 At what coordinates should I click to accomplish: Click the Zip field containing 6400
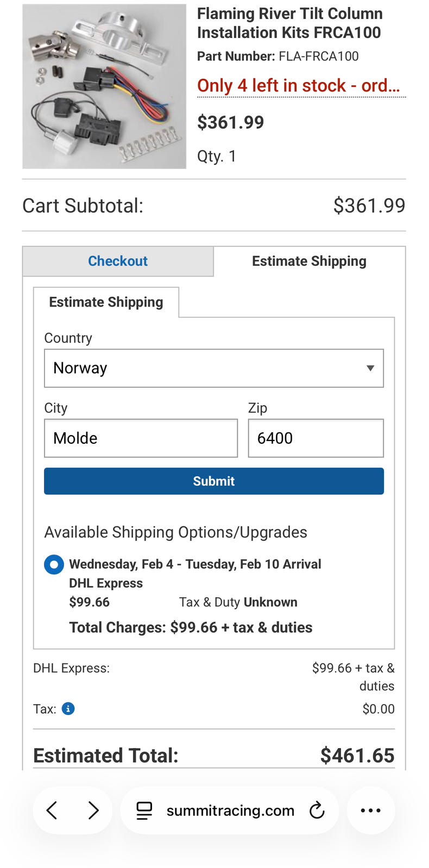pos(316,438)
